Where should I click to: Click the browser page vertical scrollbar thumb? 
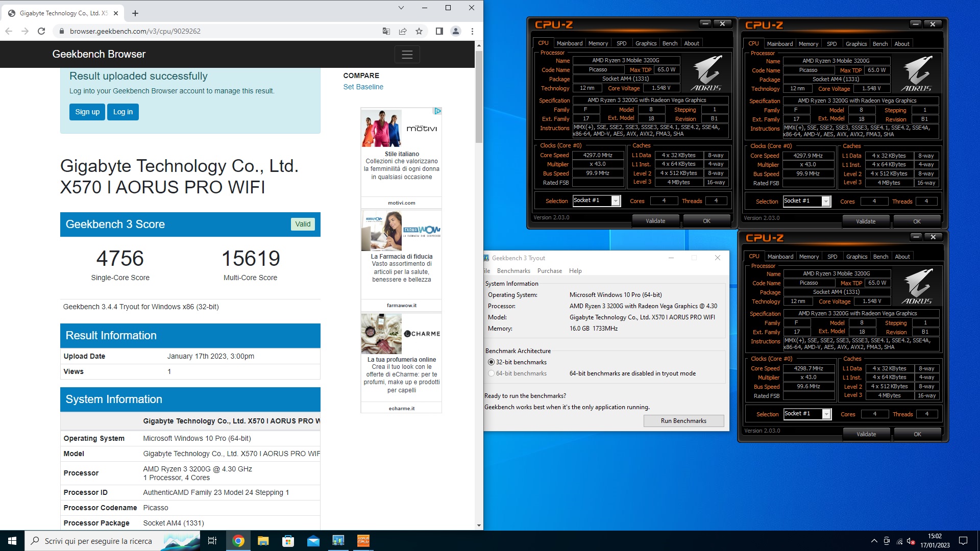tap(479, 97)
